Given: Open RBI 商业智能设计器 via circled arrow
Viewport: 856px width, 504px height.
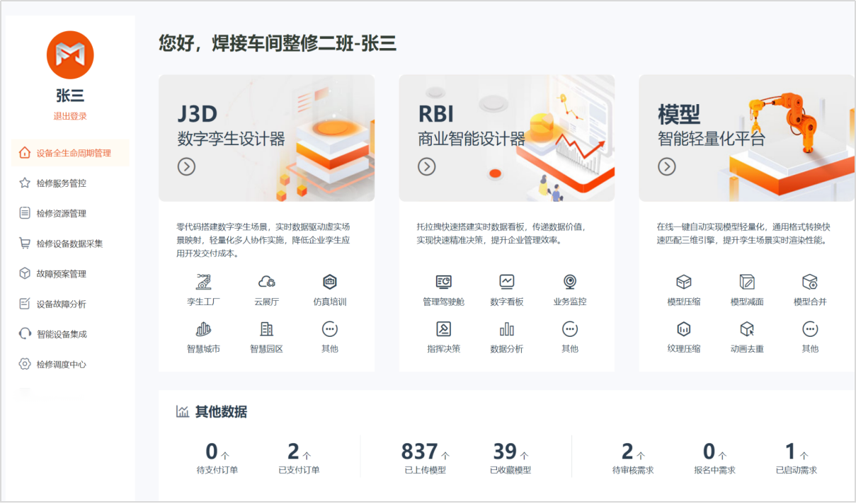Looking at the screenshot, I should [x=426, y=166].
